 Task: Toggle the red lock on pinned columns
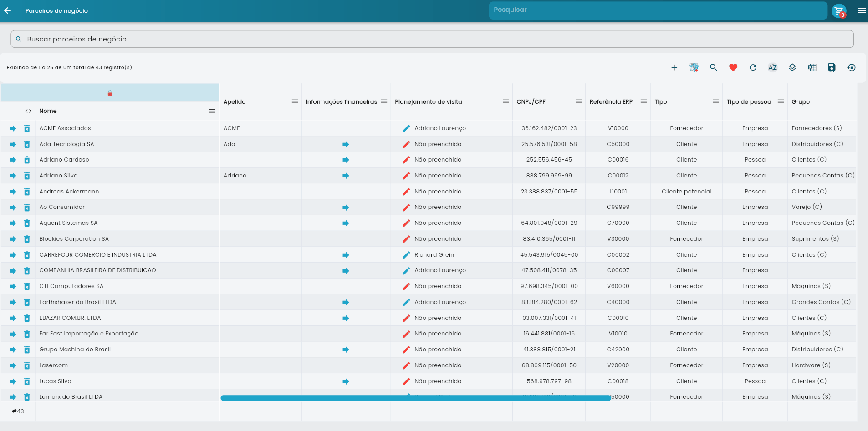pos(110,93)
